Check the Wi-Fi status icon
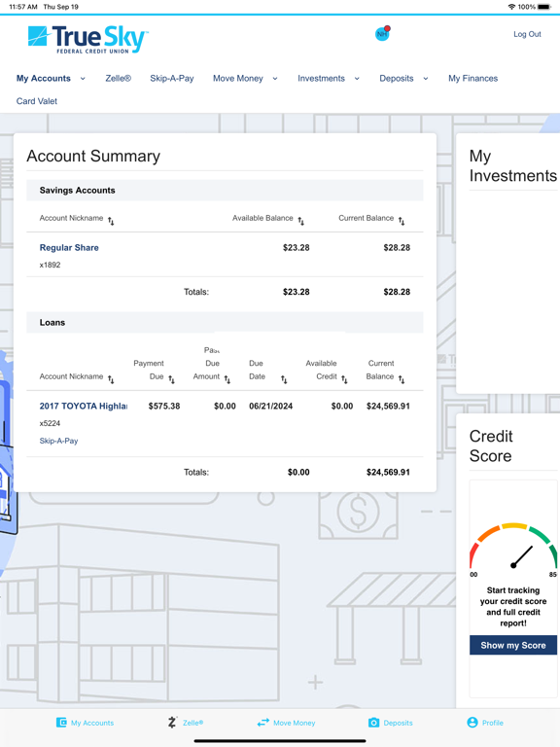 (x=512, y=7)
